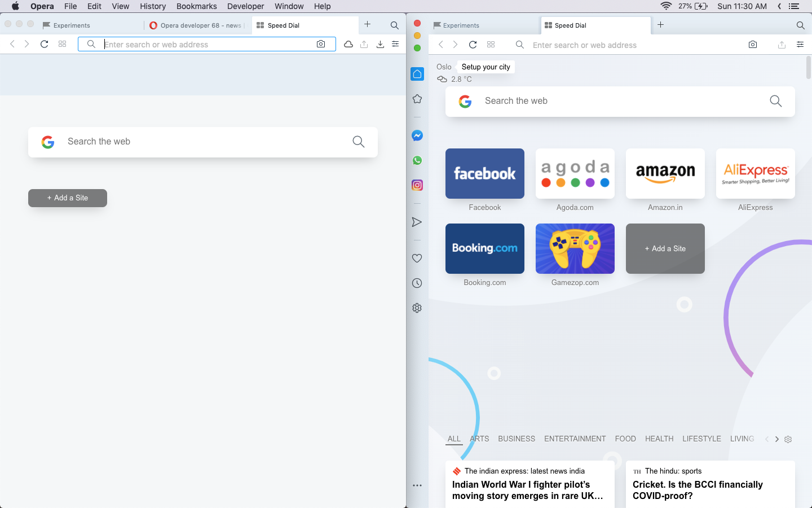Open new tab plus in left window
812x508 pixels.
click(x=368, y=24)
